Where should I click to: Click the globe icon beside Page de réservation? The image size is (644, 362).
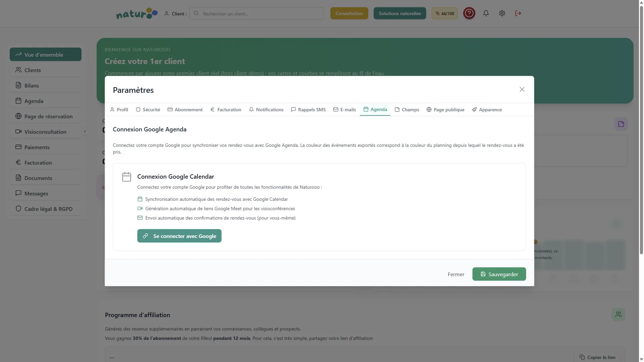(x=18, y=116)
